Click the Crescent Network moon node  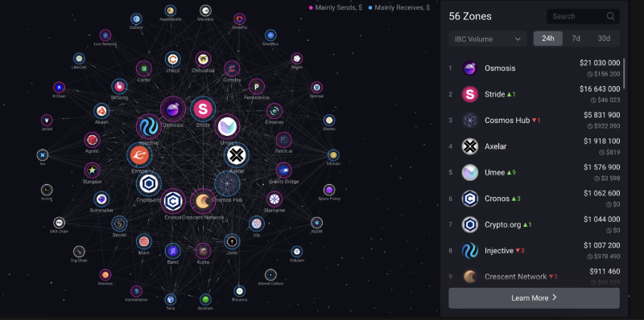(203, 201)
